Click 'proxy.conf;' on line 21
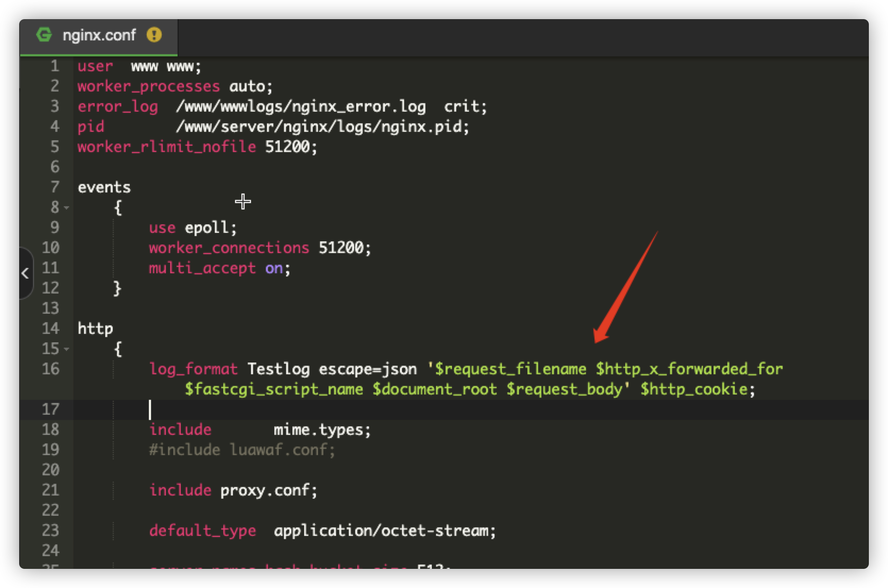This screenshot has width=888, height=588. tap(269, 490)
